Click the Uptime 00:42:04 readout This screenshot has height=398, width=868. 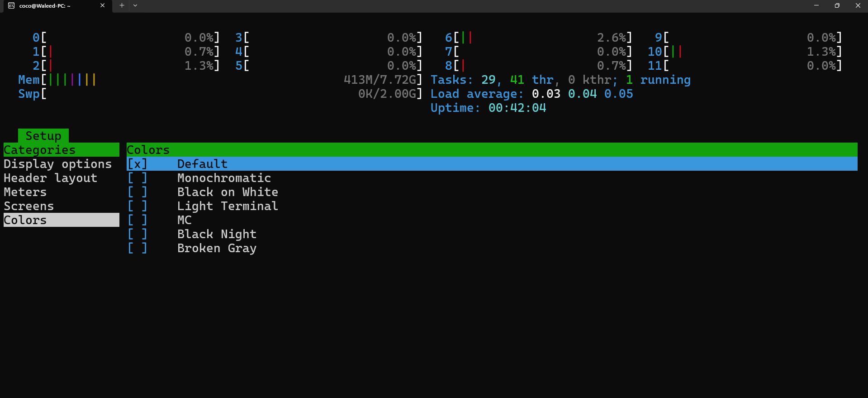[489, 108]
